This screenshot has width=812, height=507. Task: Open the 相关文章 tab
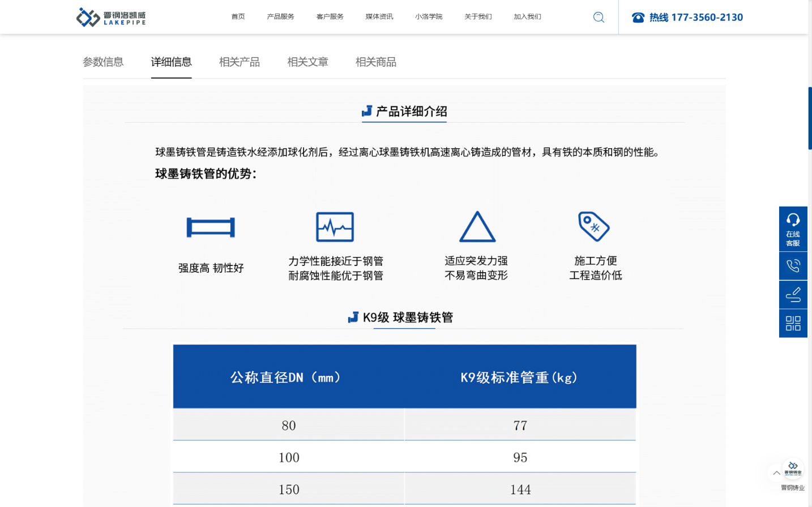tap(307, 62)
